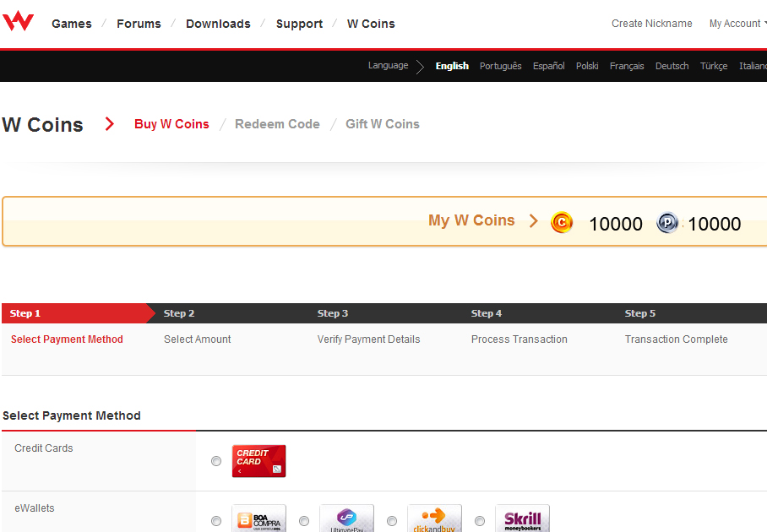The height and width of the screenshot is (532, 767).
Task: Click the 'W Coins' page heading
Action: coord(42,125)
